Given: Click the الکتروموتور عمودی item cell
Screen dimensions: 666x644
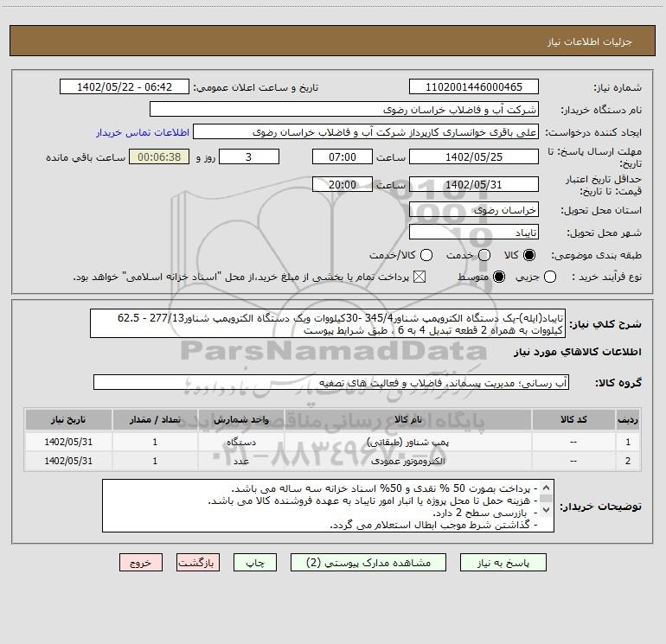Looking at the screenshot, I should pyautogui.click(x=408, y=461).
